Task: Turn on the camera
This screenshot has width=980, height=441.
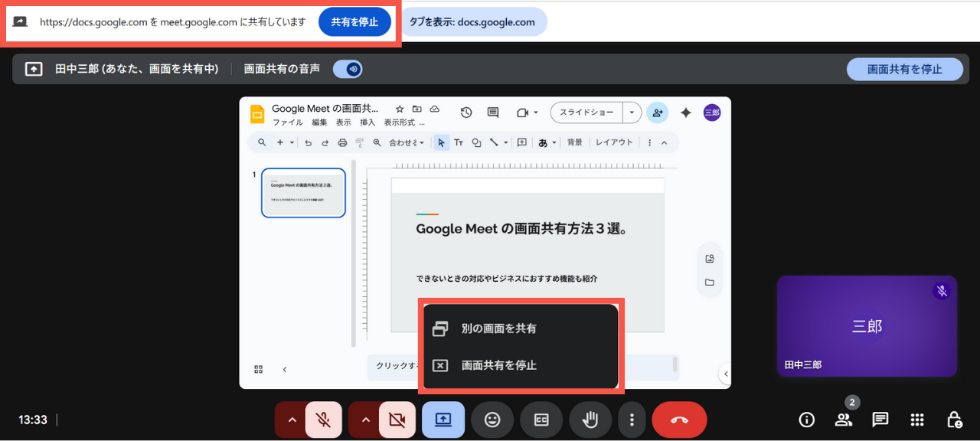Action: point(397,420)
